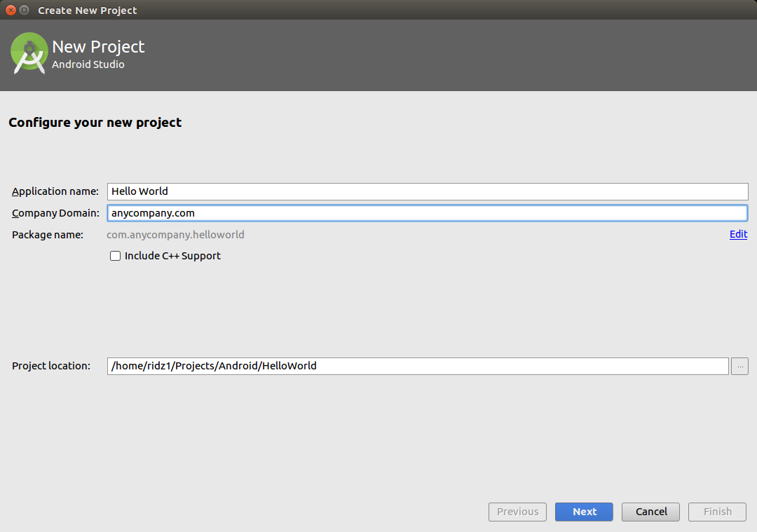
Task: Click the Application name field
Action: 428,191
